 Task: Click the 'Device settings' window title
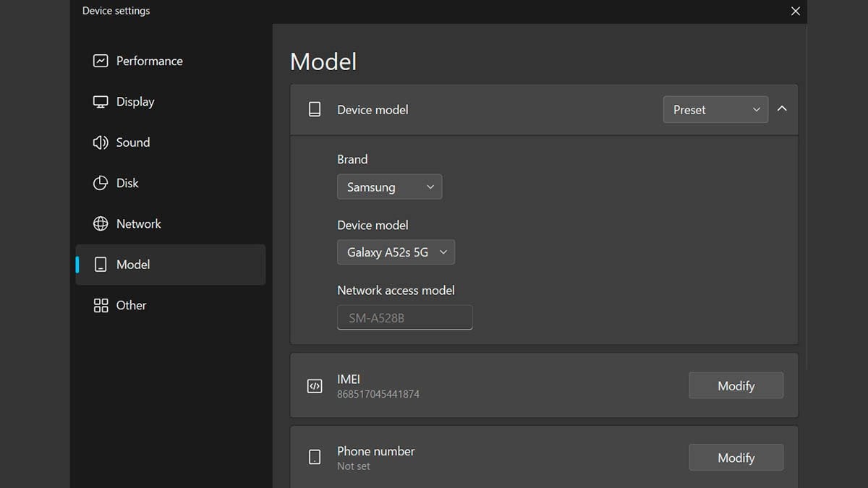(116, 11)
